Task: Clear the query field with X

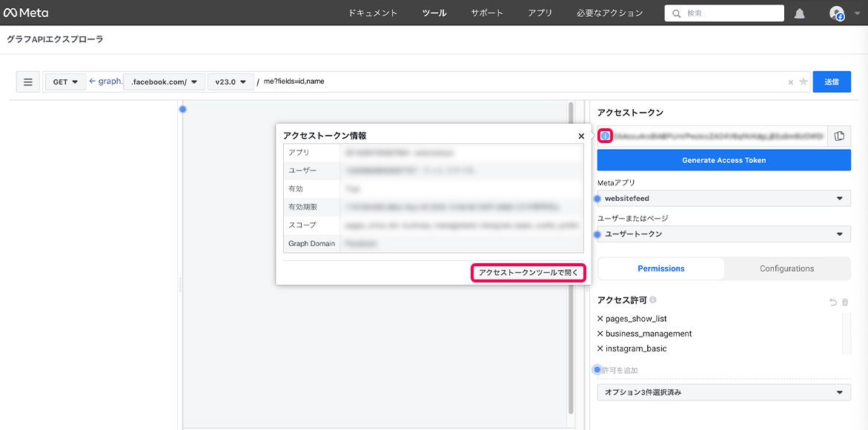Action: pyautogui.click(x=790, y=82)
